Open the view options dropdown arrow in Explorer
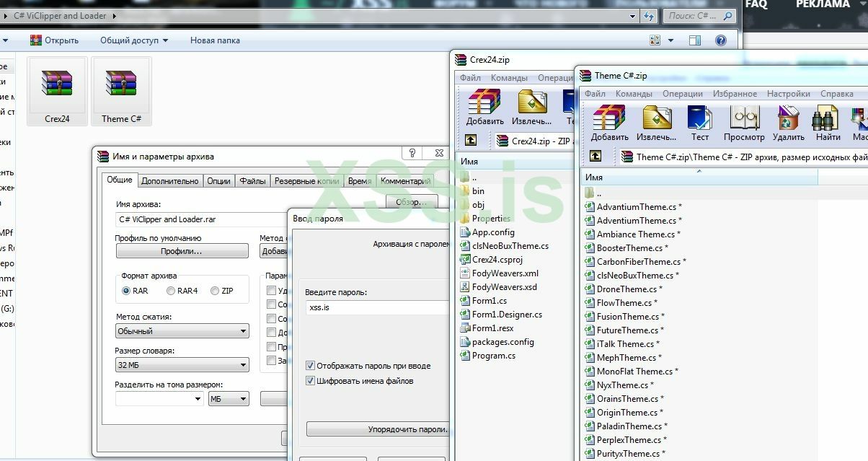This screenshot has height=461, width=868. [x=670, y=40]
